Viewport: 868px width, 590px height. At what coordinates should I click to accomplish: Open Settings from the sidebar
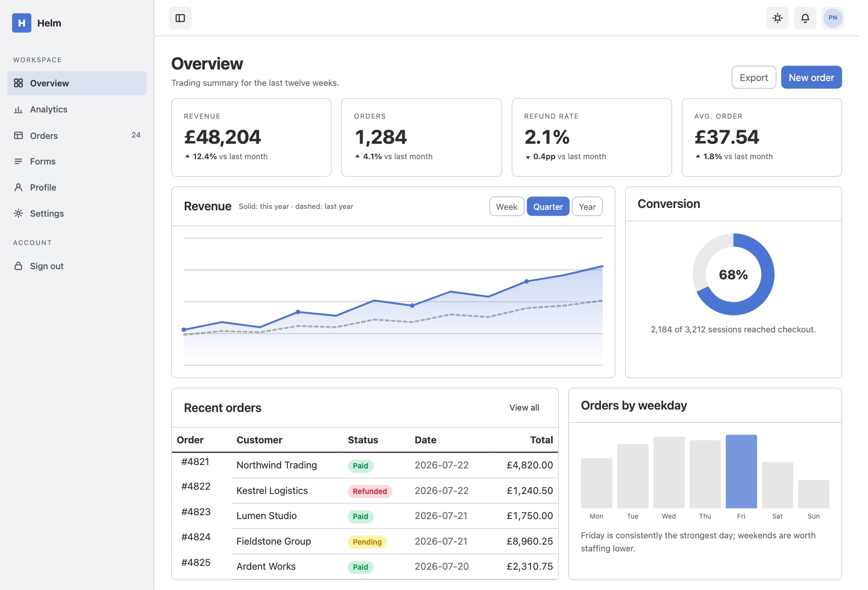coord(77,214)
